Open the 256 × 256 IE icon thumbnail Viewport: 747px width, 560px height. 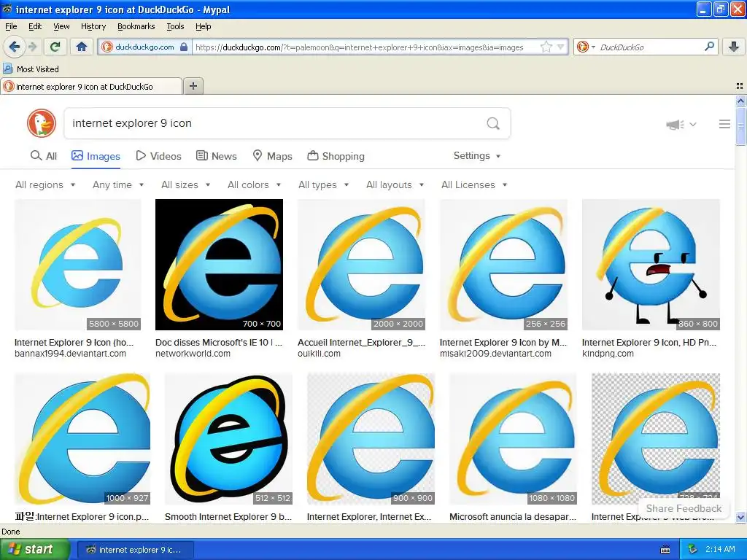click(503, 265)
